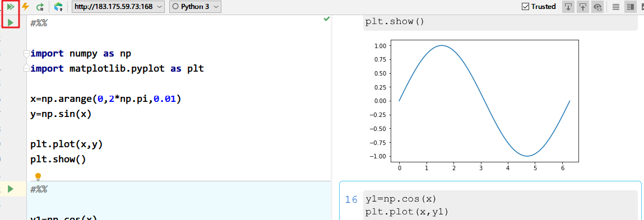Run all notebook cells with double-arrow icon
The image size is (644, 220).
(11, 7)
